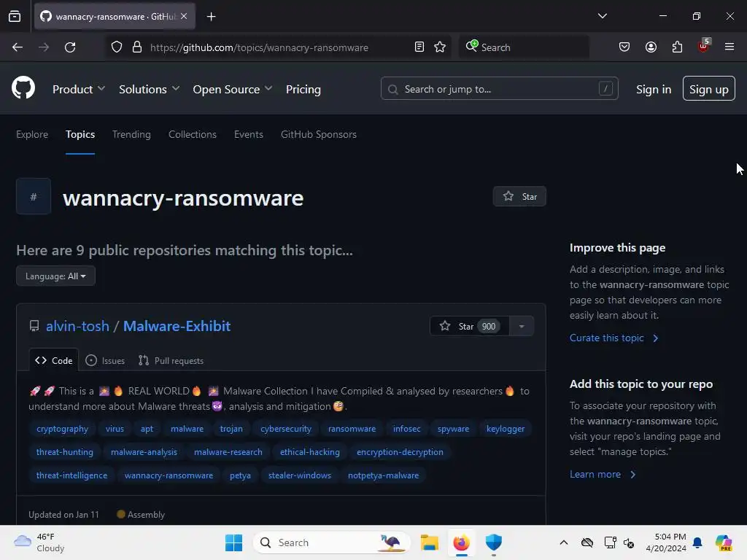
Task: Click Curate this topic link
Action: coord(614,338)
